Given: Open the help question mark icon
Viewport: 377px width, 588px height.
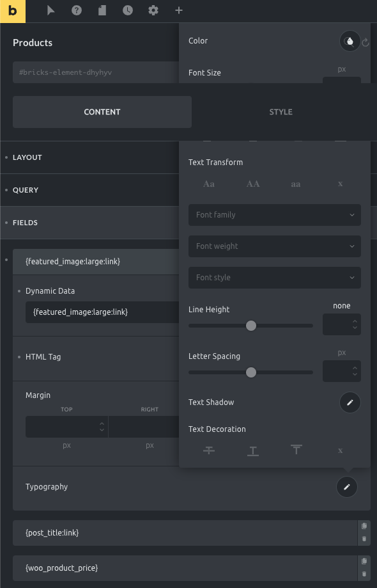Looking at the screenshot, I should coord(77,10).
